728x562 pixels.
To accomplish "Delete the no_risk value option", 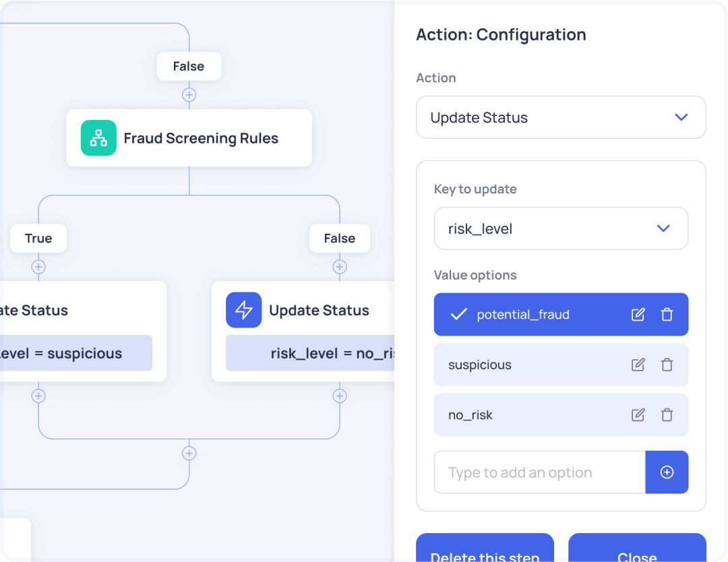I will point(667,415).
